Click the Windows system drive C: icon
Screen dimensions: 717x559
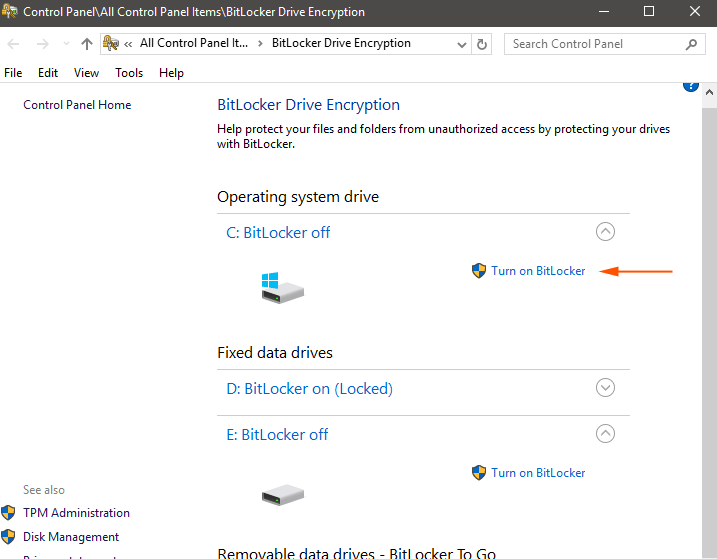(283, 288)
